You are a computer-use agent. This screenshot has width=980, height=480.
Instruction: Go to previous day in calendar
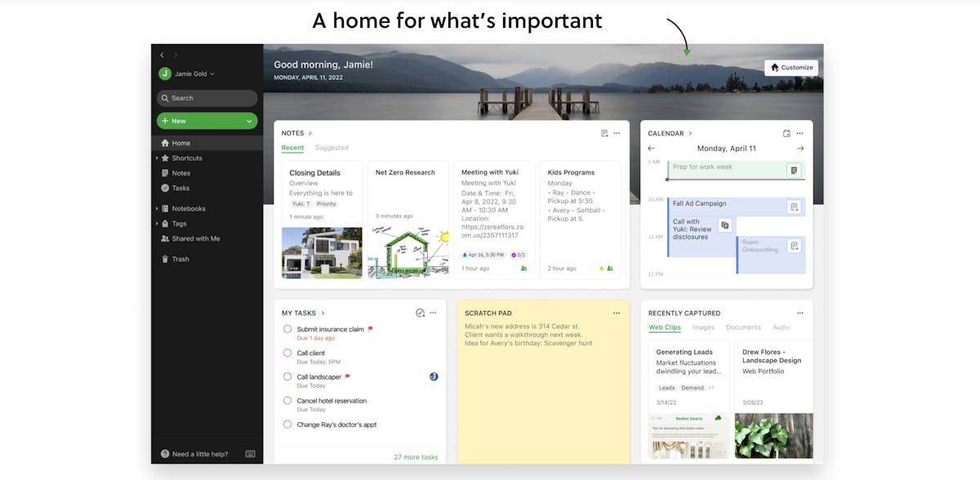[651, 149]
